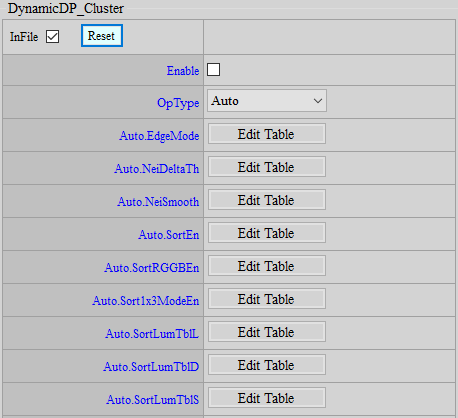Click the Reset button
458x418 pixels.
click(102, 36)
